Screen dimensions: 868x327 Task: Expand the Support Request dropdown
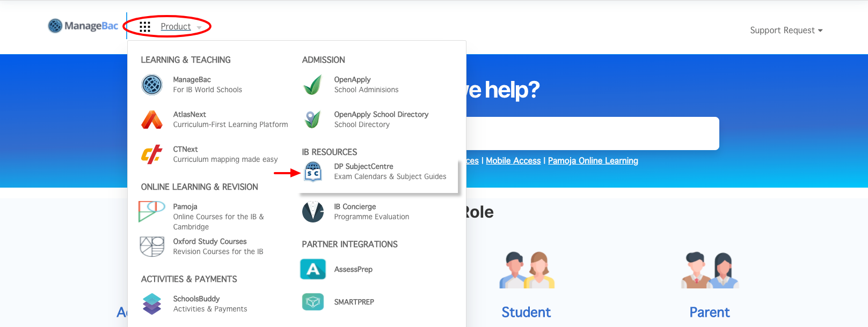(x=785, y=30)
